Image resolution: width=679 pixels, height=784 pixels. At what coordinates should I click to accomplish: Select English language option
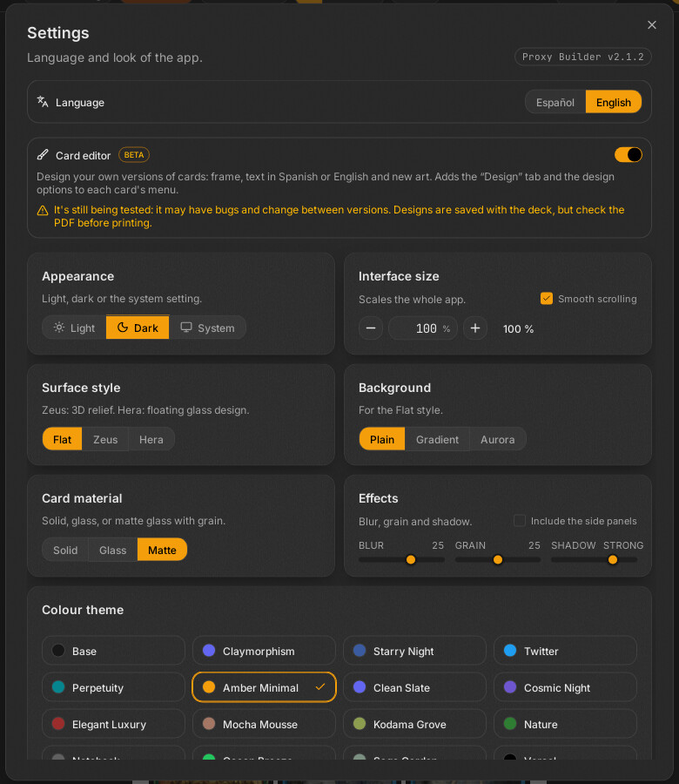coord(613,103)
